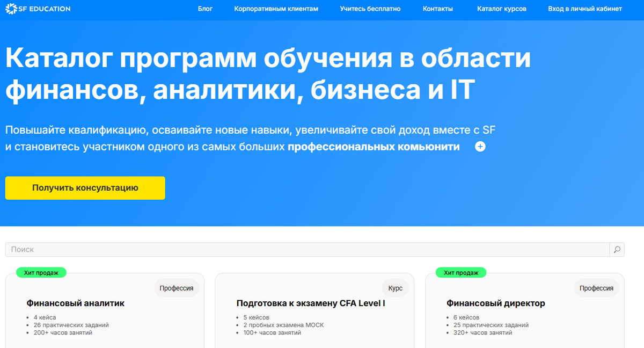The image size is (644, 348).
Task: Expand the plus icon after professional community text
Action: coord(480,147)
